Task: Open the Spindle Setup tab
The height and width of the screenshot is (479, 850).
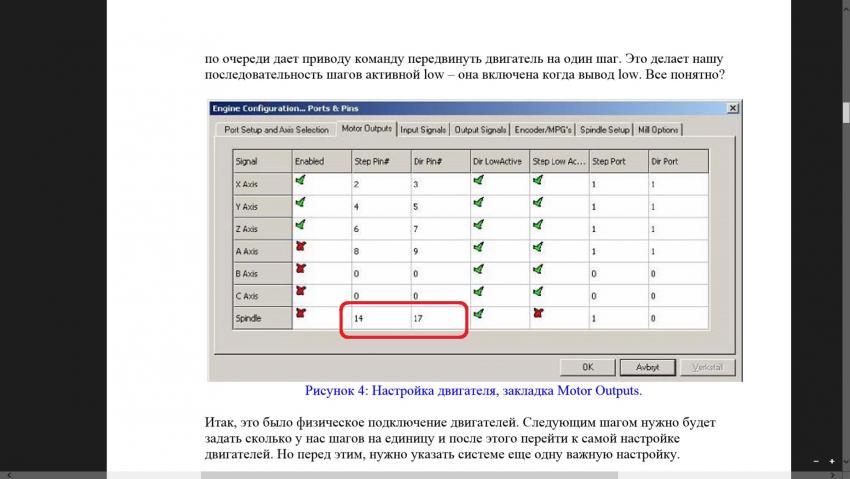Action: (605, 129)
